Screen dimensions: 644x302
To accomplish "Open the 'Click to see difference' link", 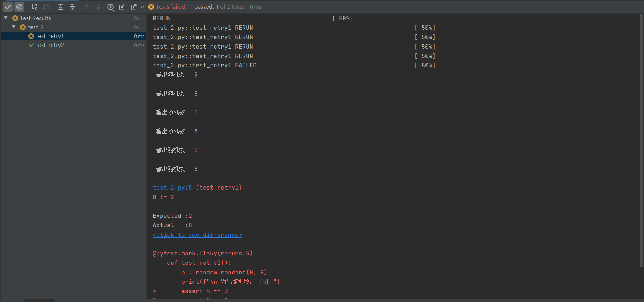I will [197, 235].
